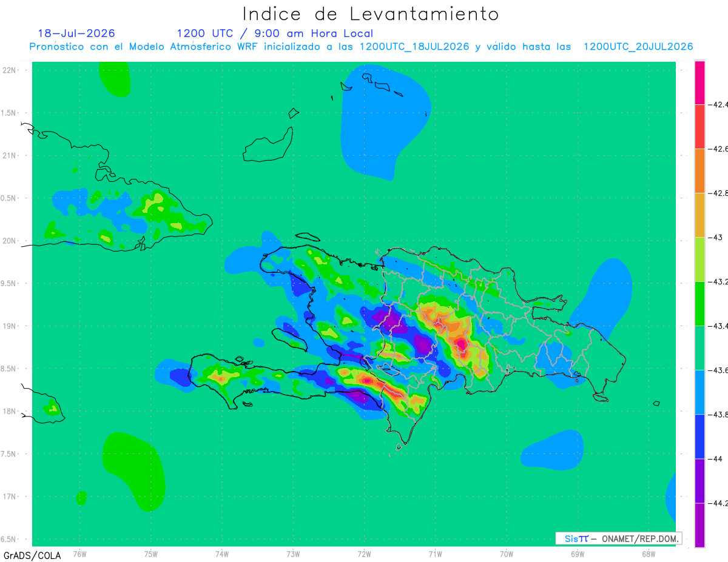Click the "18N" latitude label
This screenshot has height=562, width=728.
tap(10, 411)
